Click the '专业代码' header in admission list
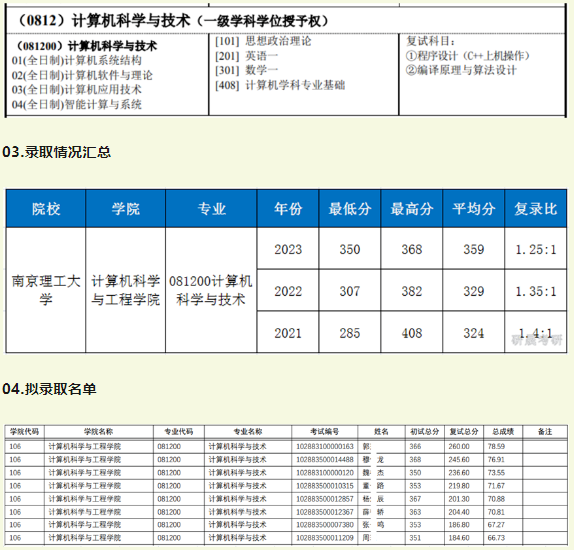This screenshot has height=550, width=574. tap(179, 432)
